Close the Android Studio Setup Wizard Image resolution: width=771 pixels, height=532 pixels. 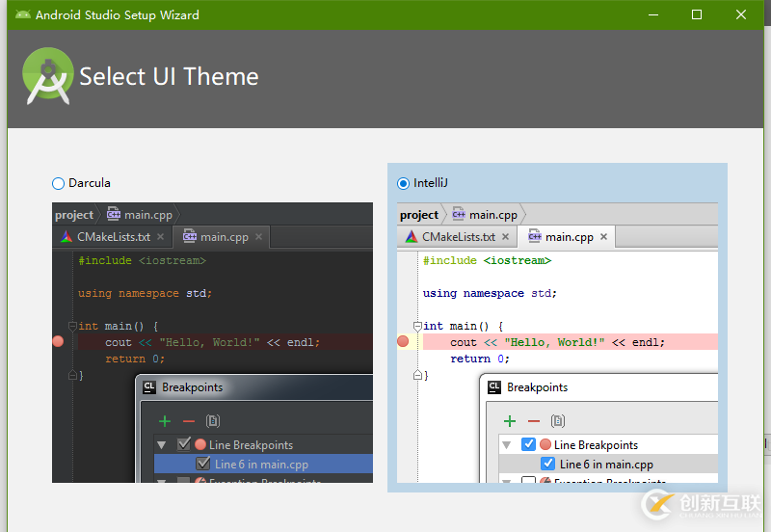click(741, 14)
